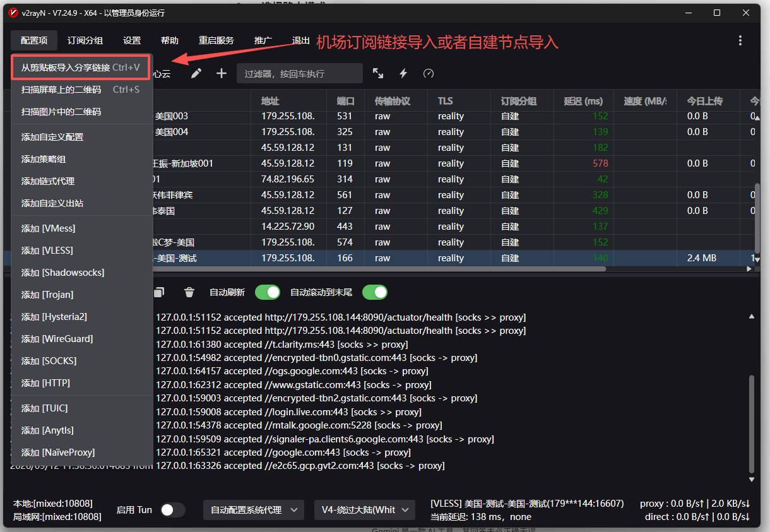Toggle the 自动刷新 switch
The width and height of the screenshot is (770, 532).
point(268,292)
